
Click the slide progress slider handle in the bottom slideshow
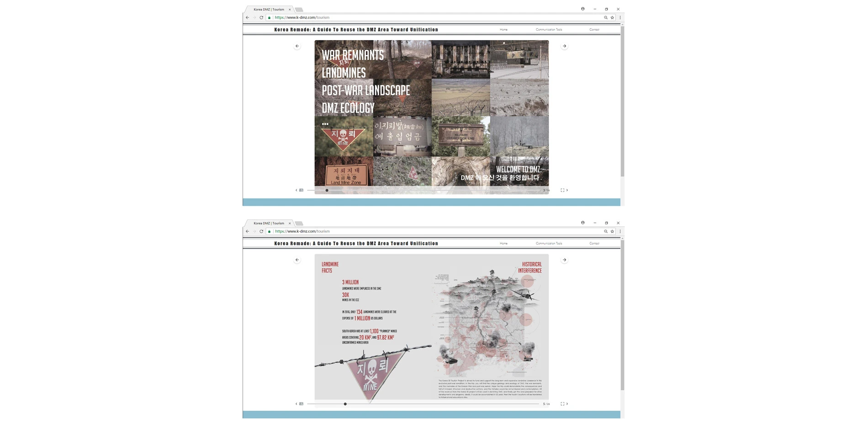pyautogui.click(x=345, y=404)
